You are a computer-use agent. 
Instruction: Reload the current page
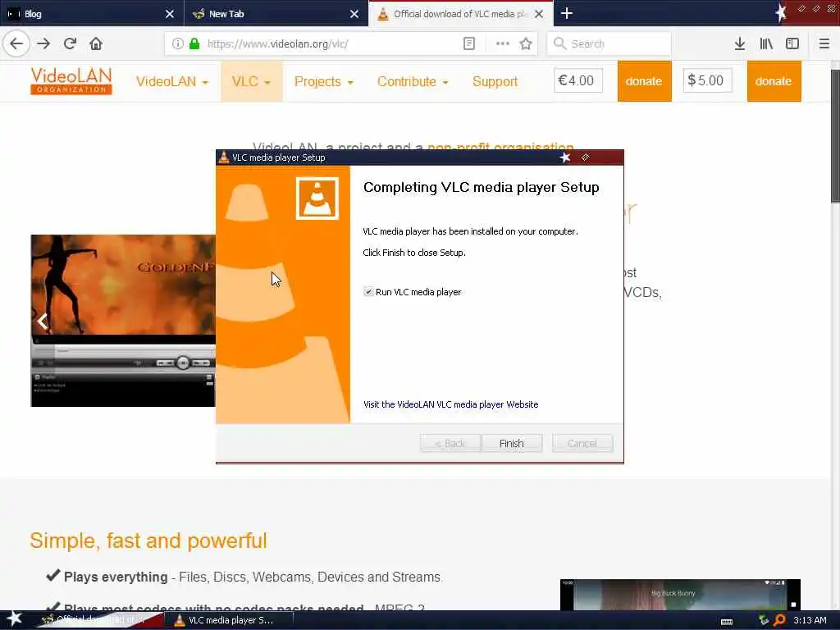(x=71, y=43)
